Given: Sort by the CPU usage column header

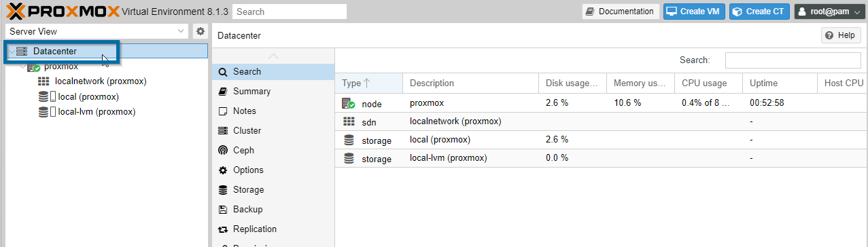Looking at the screenshot, I should pyautogui.click(x=708, y=83).
